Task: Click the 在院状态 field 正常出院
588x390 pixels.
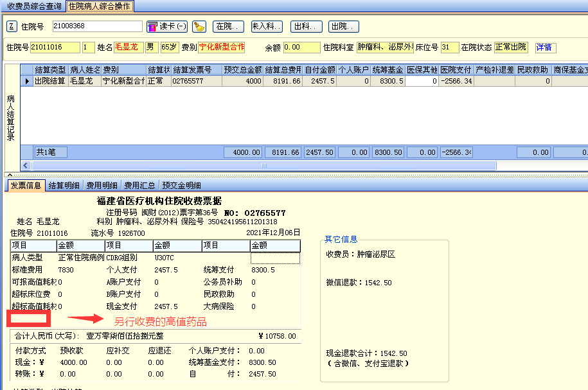Action: [511, 48]
